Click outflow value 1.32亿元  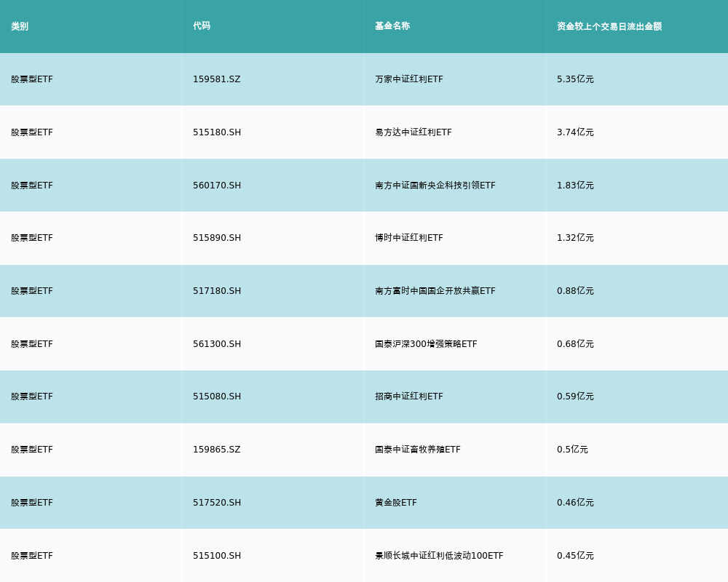575,238
